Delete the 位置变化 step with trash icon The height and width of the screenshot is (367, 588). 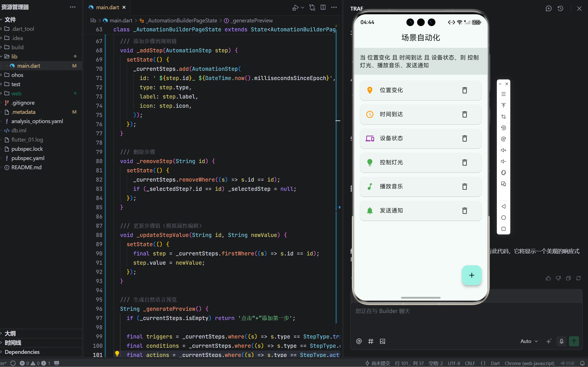pyautogui.click(x=464, y=90)
